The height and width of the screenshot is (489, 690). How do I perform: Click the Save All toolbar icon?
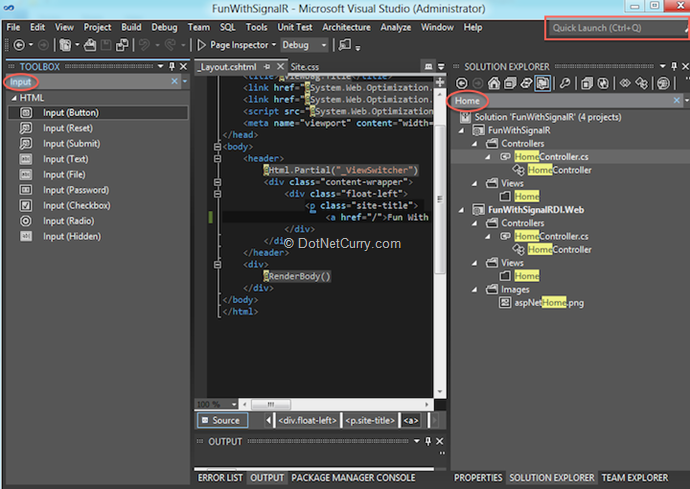(x=122, y=45)
